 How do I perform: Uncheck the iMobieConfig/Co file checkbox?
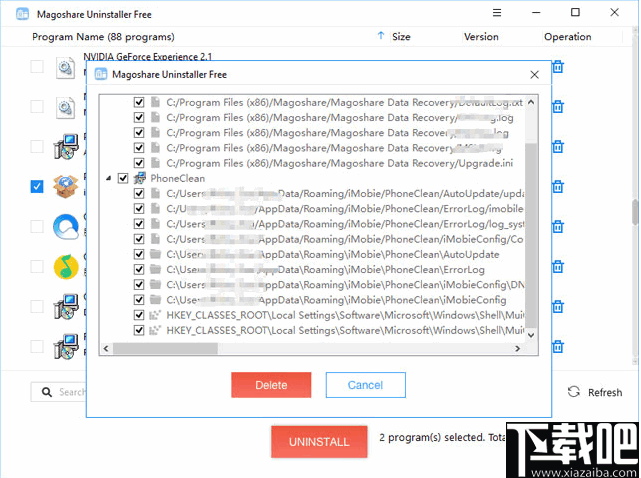[139, 239]
